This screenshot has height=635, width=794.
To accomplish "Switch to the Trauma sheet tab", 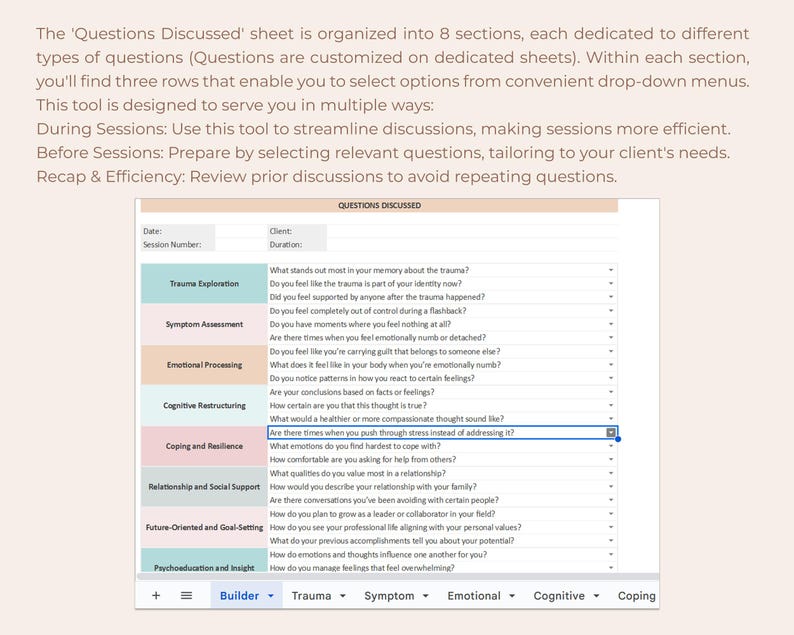I will click(x=311, y=596).
